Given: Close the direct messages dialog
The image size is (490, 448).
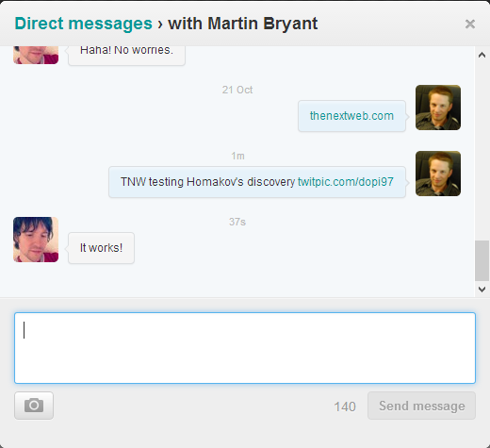Looking at the screenshot, I should coord(470,24).
